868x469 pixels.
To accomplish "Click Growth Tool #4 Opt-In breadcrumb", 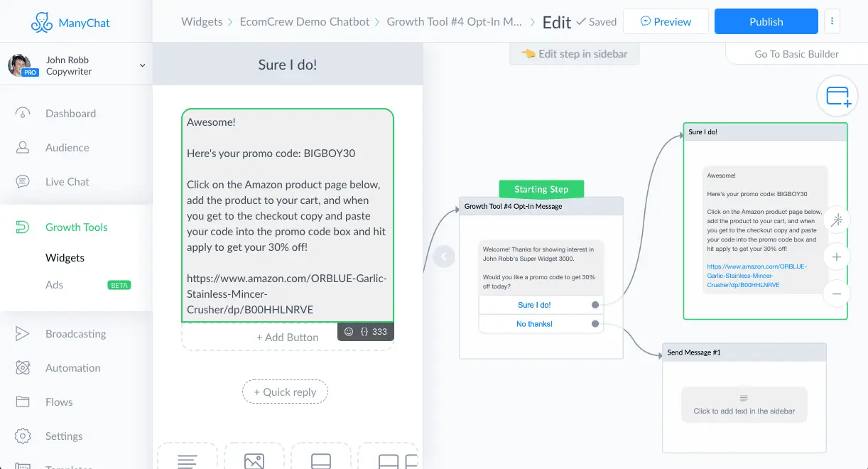I will pyautogui.click(x=455, y=22).
